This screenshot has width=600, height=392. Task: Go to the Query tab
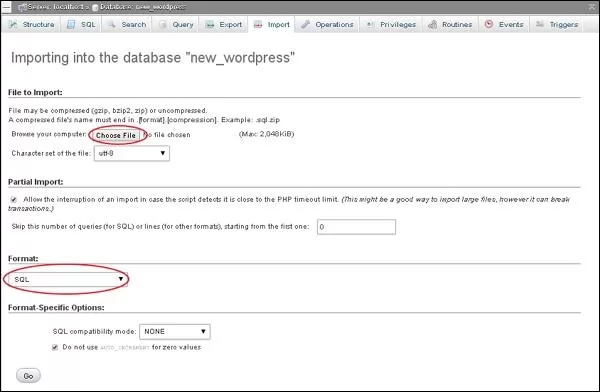point(176,24)
